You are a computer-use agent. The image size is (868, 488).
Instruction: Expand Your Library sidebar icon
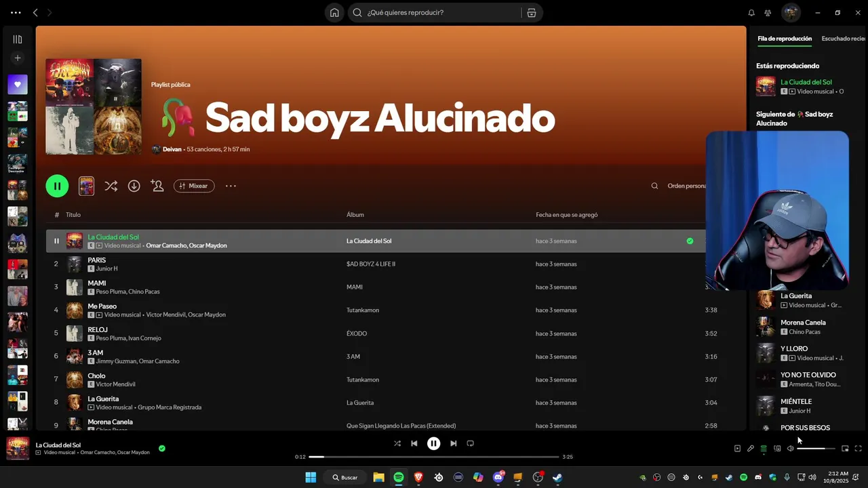(x=18, y=39)
